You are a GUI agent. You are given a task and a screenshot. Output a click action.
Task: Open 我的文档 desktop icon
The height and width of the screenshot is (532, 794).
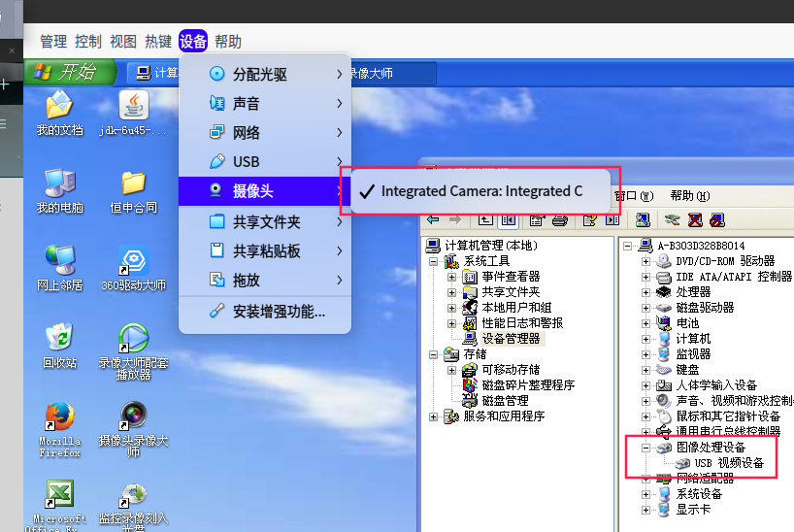point(60,114)
